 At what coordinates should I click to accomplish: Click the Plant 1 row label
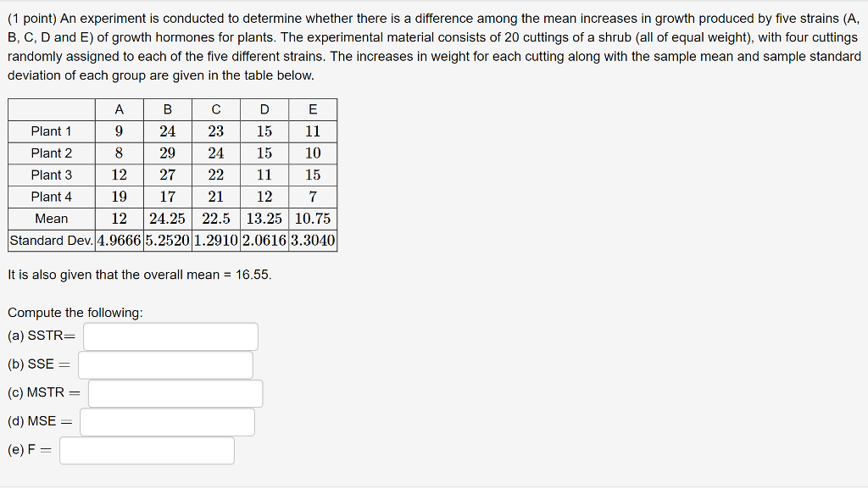point(50,131)
